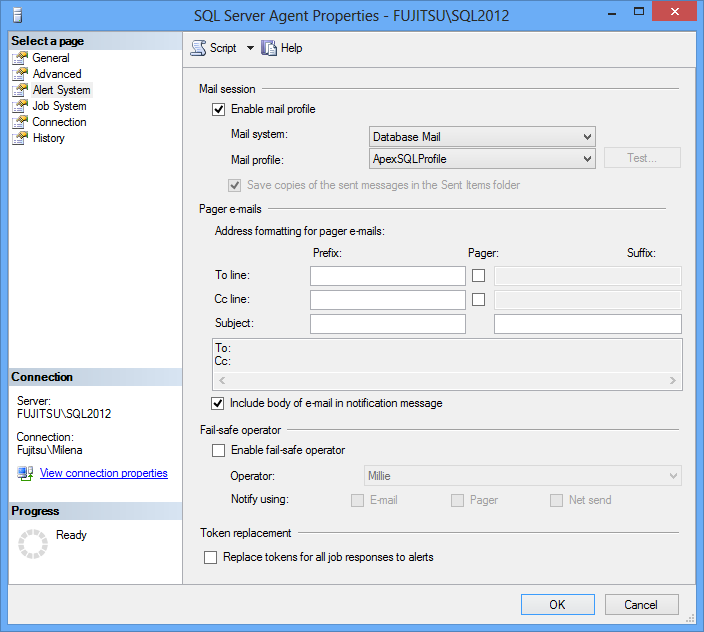Tick the E-mail notify checkbox

click(357, 500)
